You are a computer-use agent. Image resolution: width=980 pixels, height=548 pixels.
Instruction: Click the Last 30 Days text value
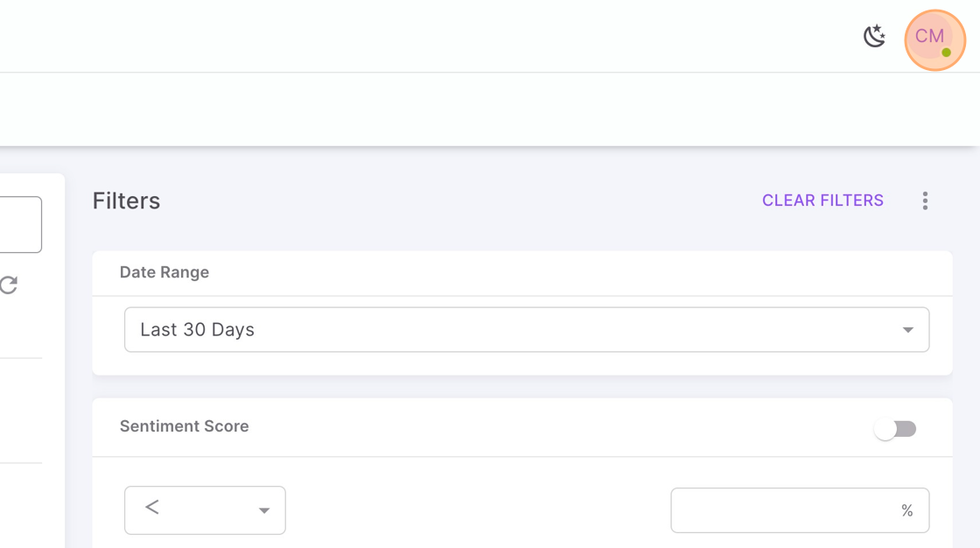point(198,330)
